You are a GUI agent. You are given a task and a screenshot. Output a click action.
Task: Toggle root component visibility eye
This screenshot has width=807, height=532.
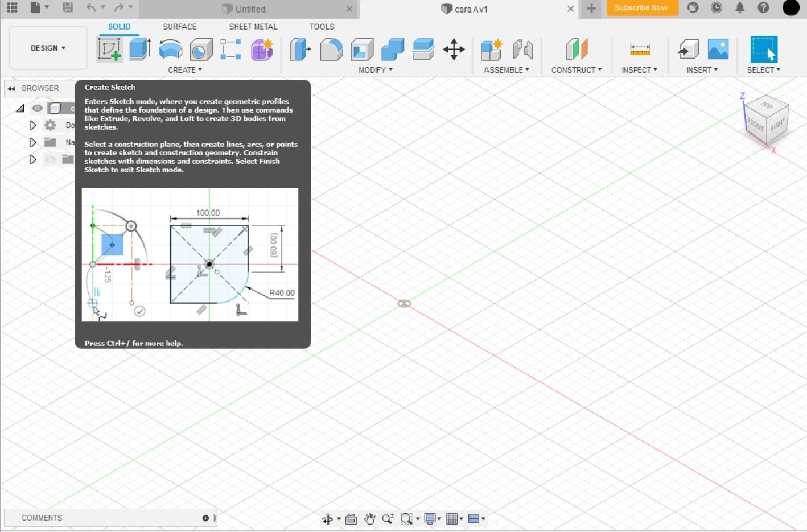37,108
